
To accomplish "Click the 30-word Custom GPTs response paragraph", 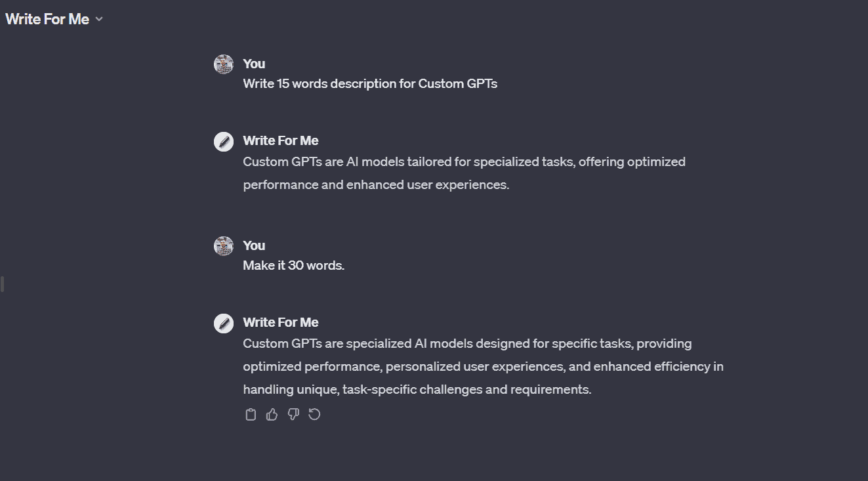I will click(483, 366).
